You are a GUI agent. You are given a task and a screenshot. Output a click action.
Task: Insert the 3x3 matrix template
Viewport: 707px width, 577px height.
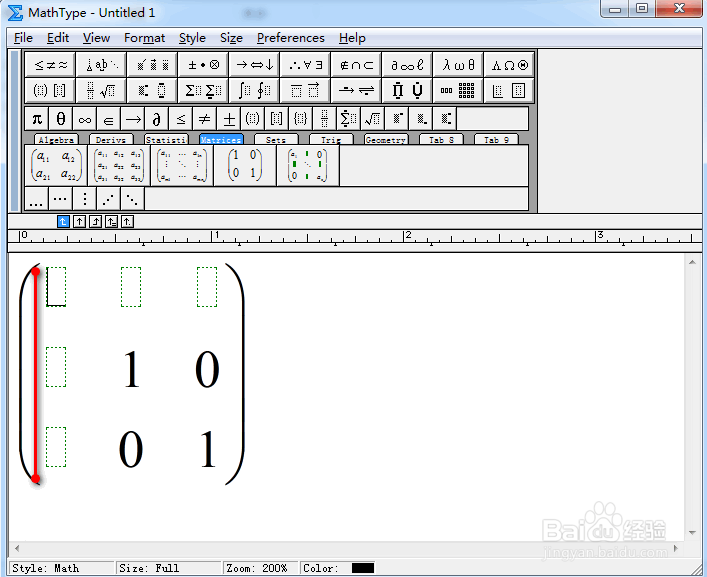119,165
